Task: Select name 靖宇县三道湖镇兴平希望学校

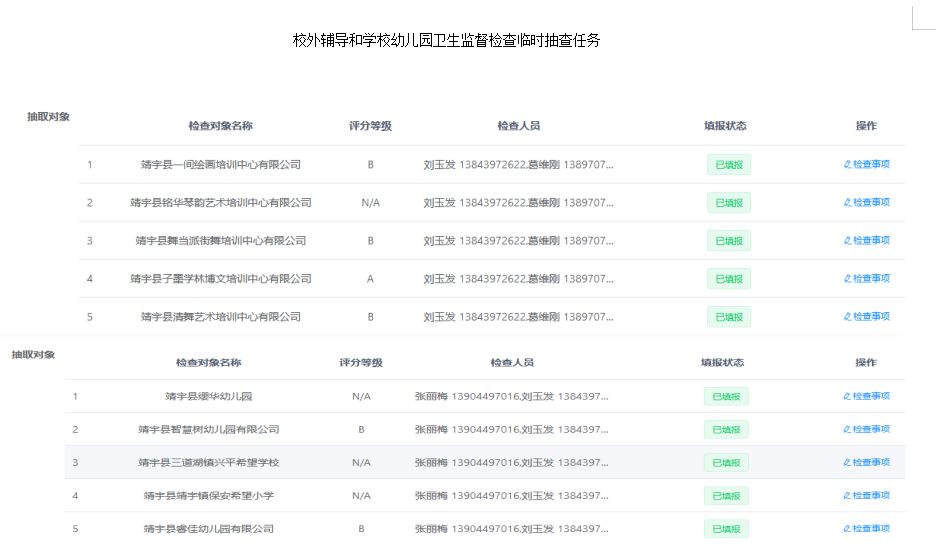Action: pos(209,463)
